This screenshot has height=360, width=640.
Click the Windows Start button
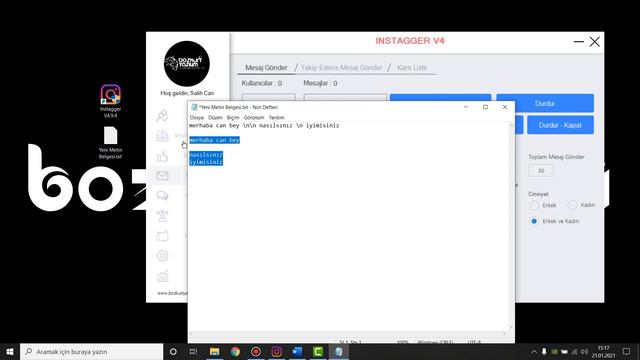point(10,351)
